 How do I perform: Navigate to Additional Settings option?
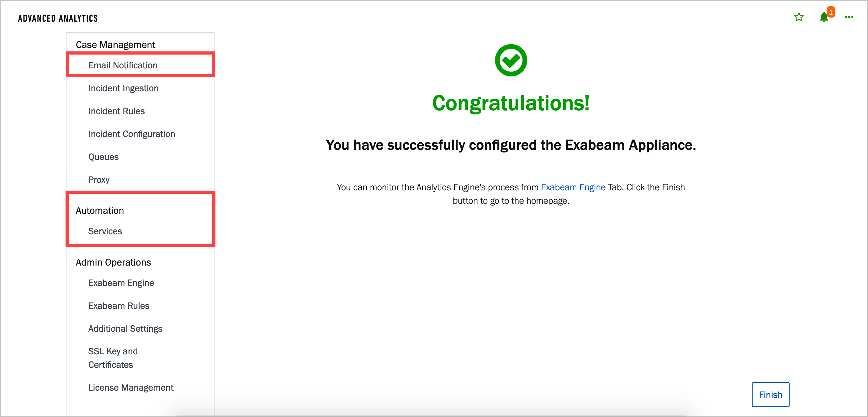125,328
